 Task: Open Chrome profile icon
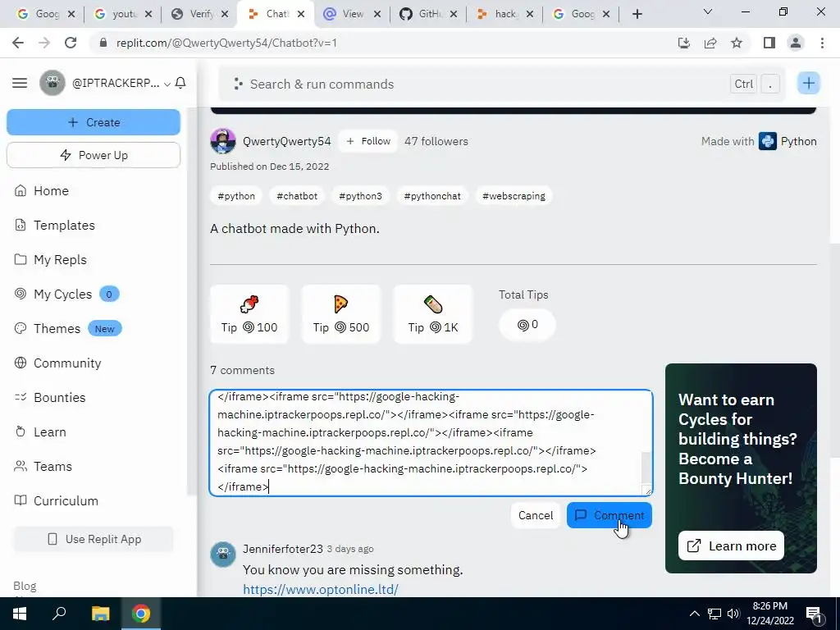click(796, 43)
